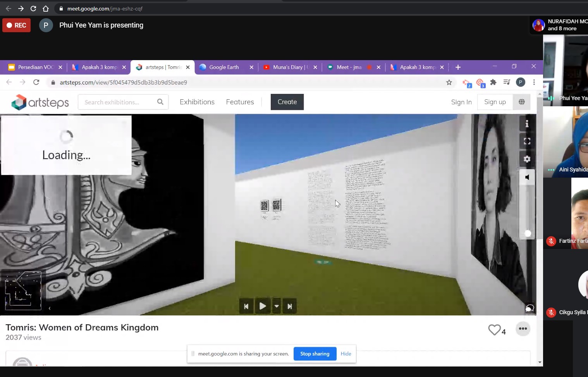The width and height of the screenshot is (588, 377).
Task: Click the extension icon with badge 3
Action: point(480,83)
